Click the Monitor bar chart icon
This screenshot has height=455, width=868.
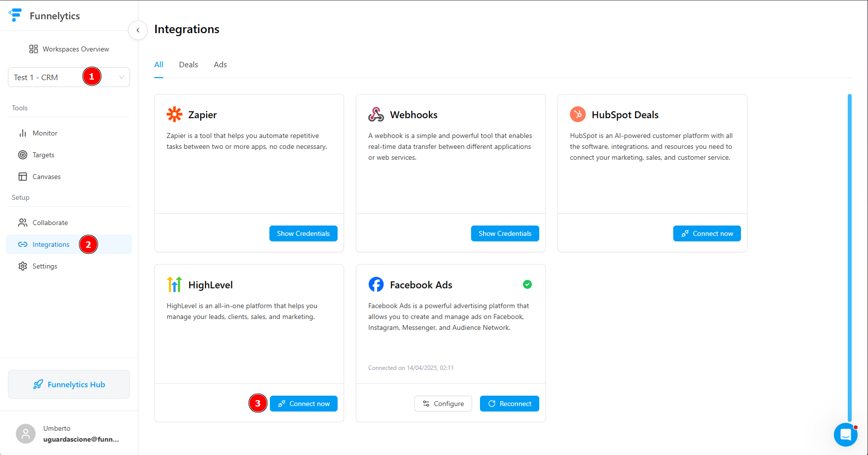[23, 133]
